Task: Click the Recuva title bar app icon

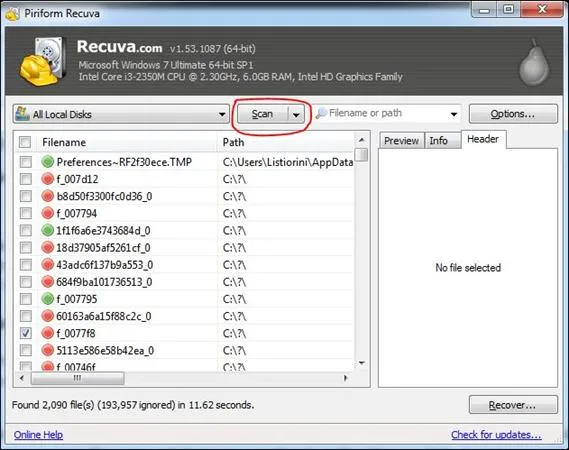Action: [13, 14]
